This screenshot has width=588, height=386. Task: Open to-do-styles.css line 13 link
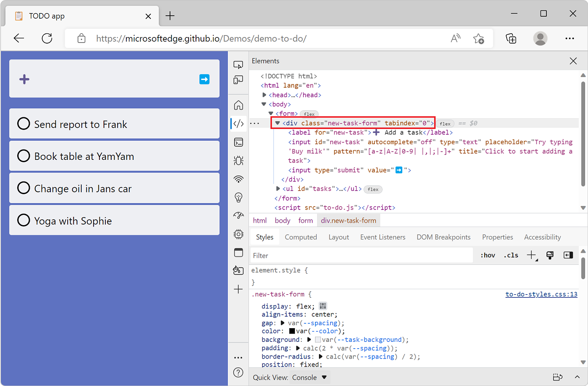click(541, 294)
